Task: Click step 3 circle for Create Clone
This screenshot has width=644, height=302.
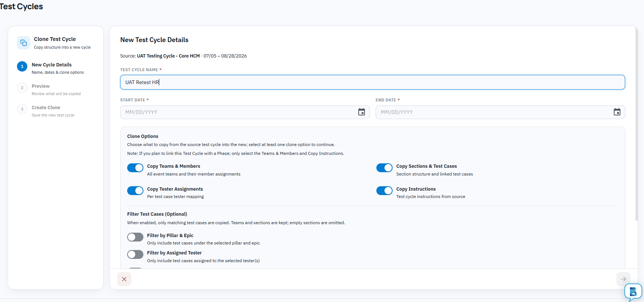Action: (x=22, y=109)
